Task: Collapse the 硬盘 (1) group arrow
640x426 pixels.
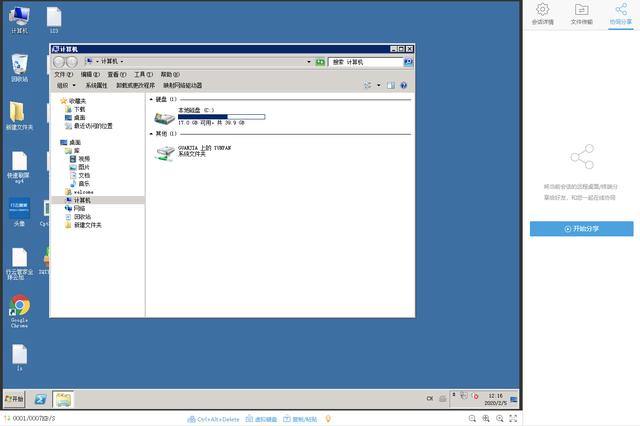Action: pyautogui.click(x=151, y=99)
